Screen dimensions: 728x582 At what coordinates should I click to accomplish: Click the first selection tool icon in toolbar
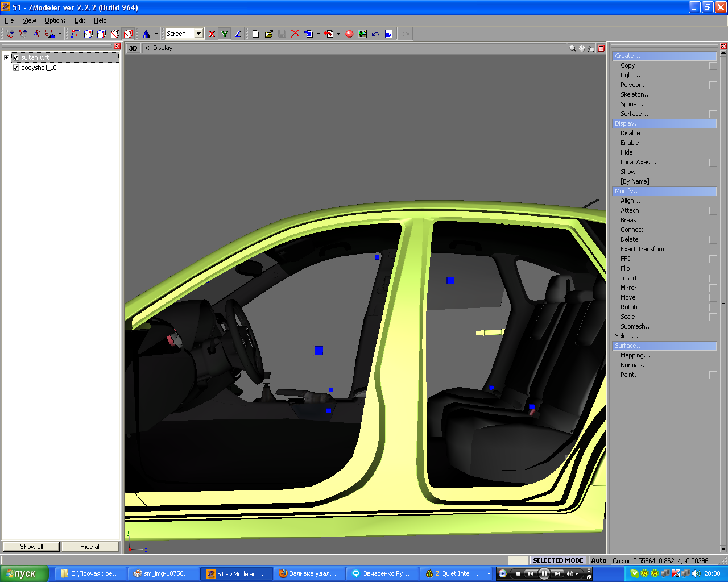tap(10, 34)
